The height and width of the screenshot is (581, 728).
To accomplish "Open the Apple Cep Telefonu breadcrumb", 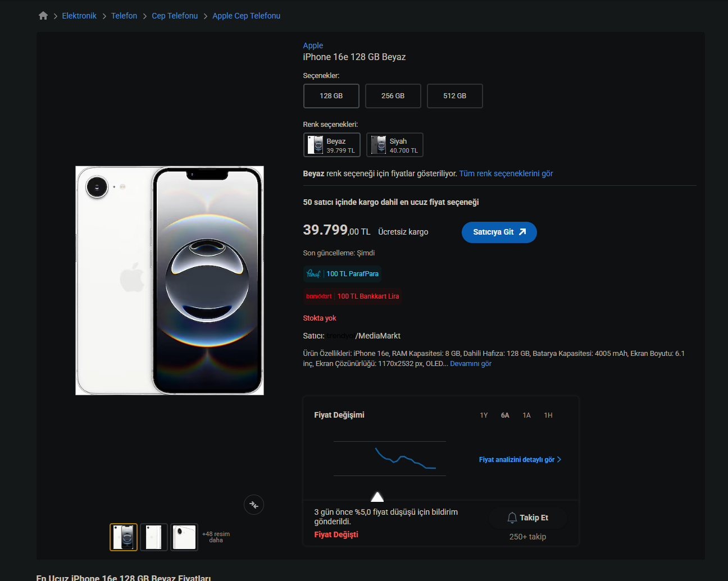I will (x=246, y=16).
